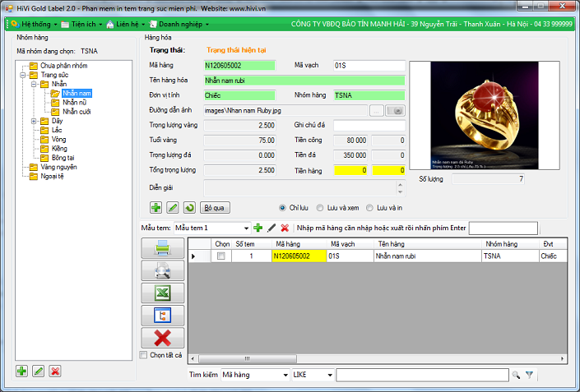Image resolution: width=580 pixels, height=392 pixels.
Task: Click the green refresh icon beside Bỏ qua
Action: [189, 207]
